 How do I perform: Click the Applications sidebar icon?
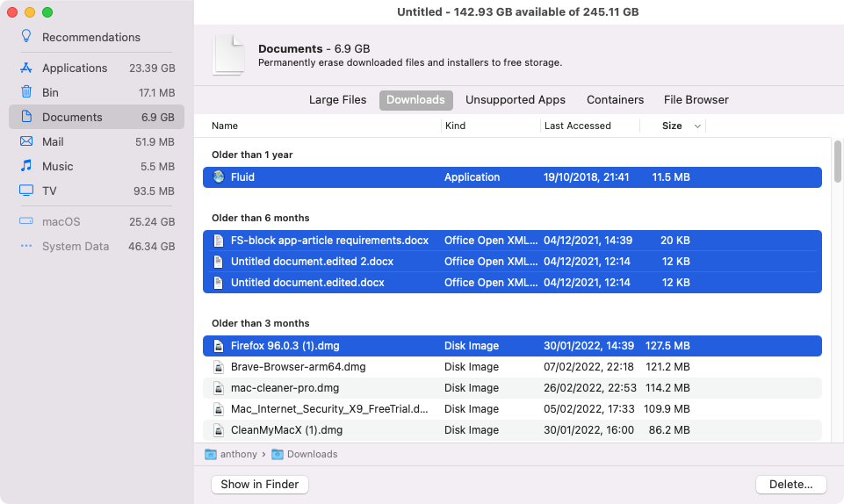coord(25,68)
